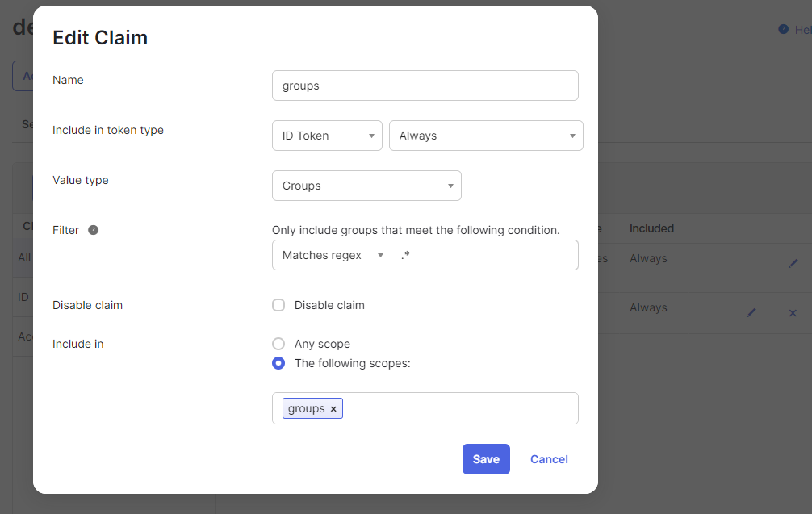Click the edit pencil beside the delete icon
The height and width of the screenshot is (514, 812).
tap(751, 312)
